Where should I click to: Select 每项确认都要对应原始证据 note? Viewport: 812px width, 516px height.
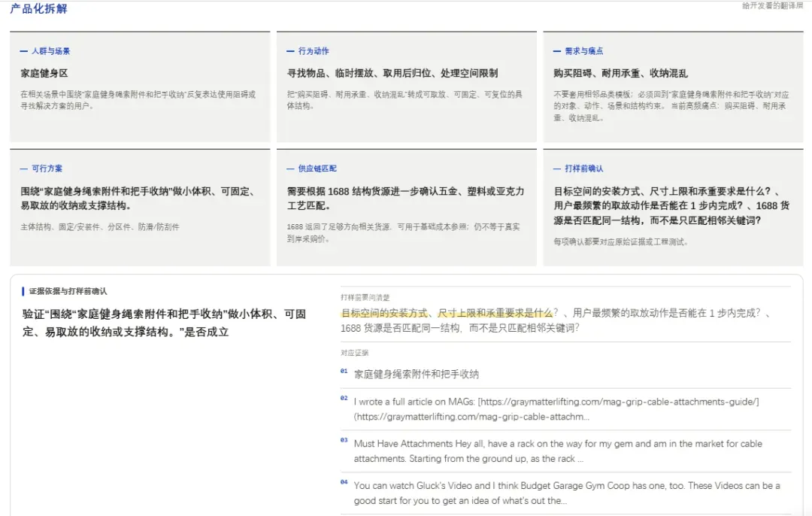[x=620, y=241]
